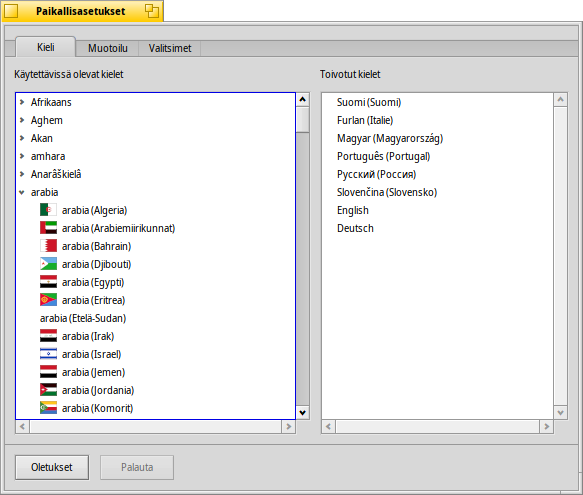Screen dimensions: 583x495
Task: Collapse the arabia language group
Action: (x=22, y=192)
